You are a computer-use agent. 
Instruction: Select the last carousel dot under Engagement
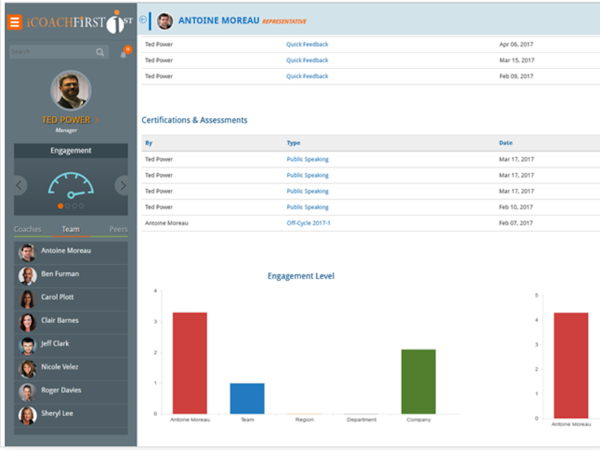click(81, 206)
